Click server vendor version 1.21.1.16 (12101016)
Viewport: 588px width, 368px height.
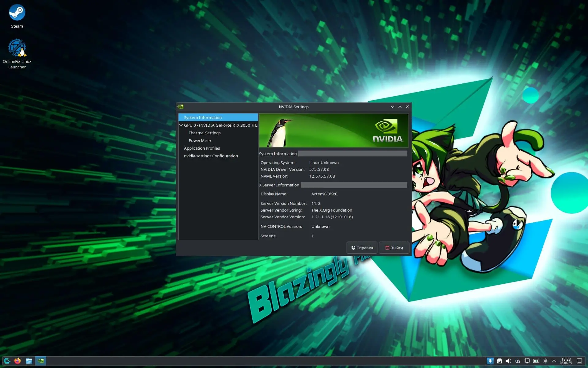[x=332, y=217]
